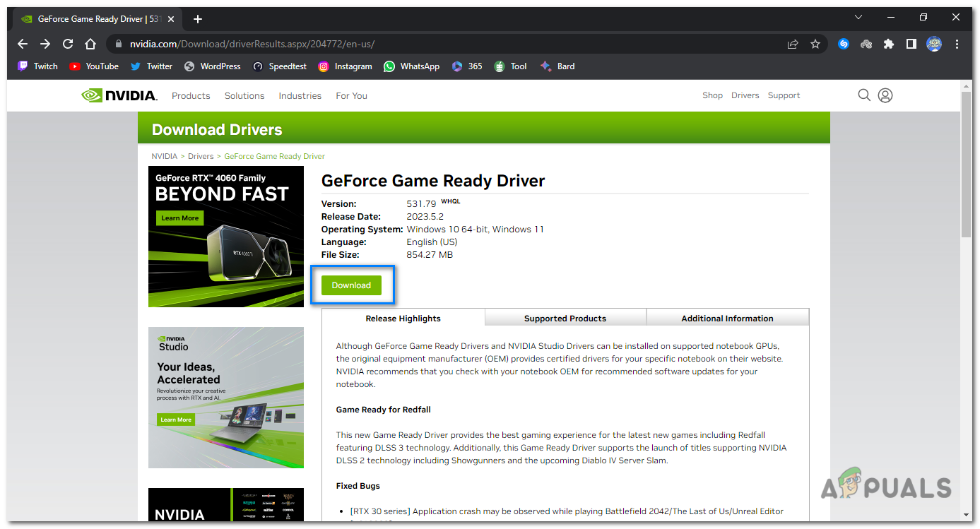This screenshot has height=529, width=980.
Task: Open the Solutions navigation menu
Action: coord(244,95)
